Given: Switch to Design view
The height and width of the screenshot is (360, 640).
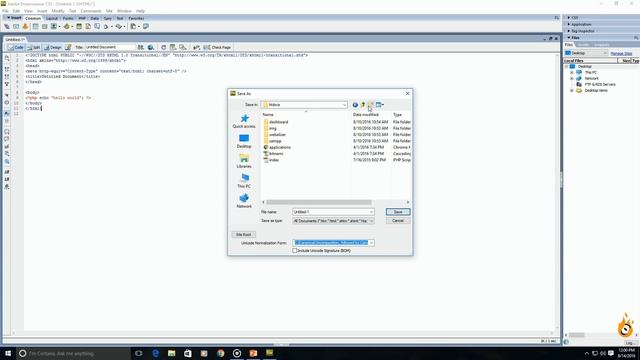Looking at the screenshot, I should [53, 47].
